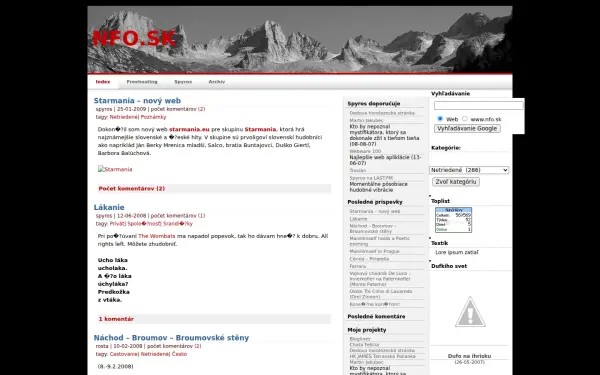
Task: Click počet komentárov (2) under the Náchod post
Action: coord(174,346)
